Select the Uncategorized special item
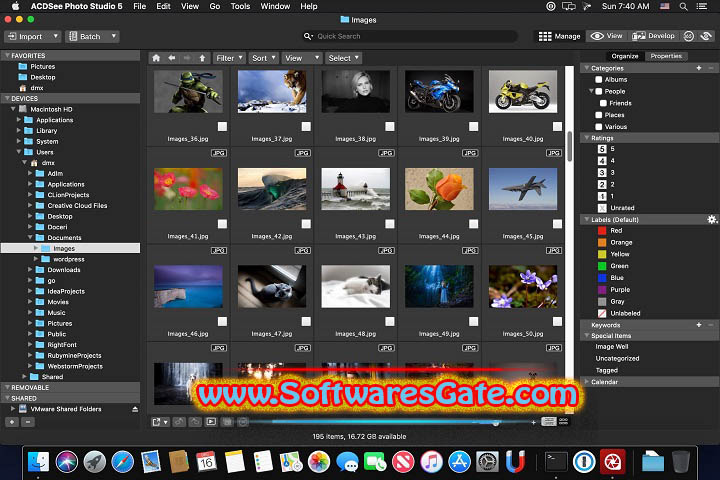 (617, 358)
